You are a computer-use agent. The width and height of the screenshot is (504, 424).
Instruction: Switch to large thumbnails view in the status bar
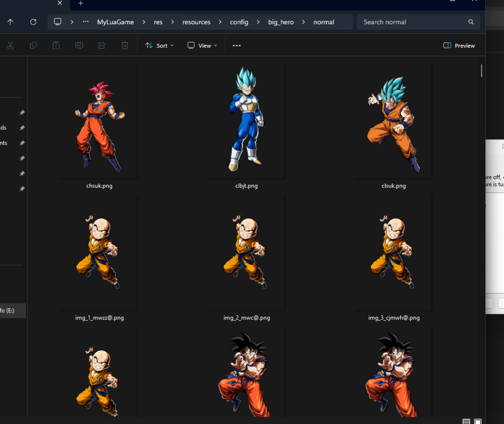pyautogui.click(x=477, y=421)
